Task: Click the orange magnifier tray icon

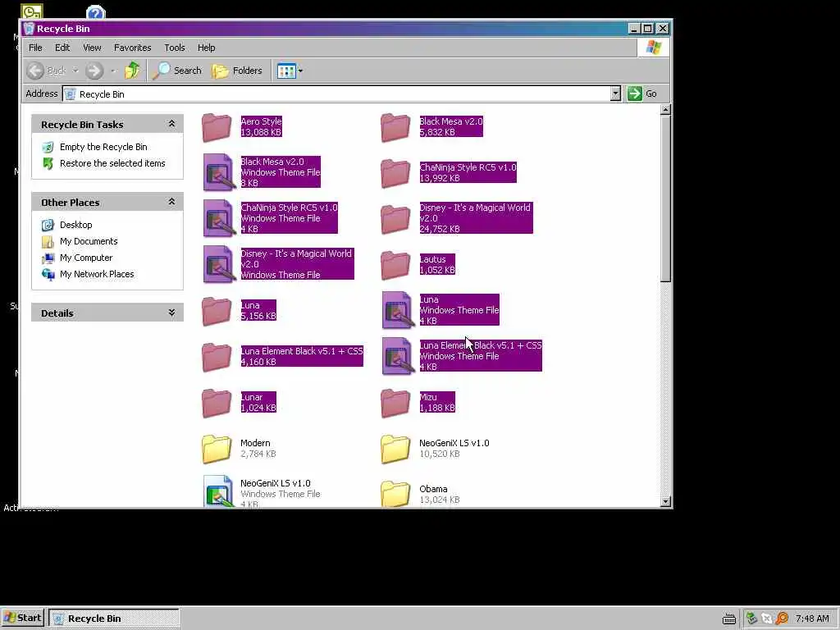Action: tap(782, 619)
